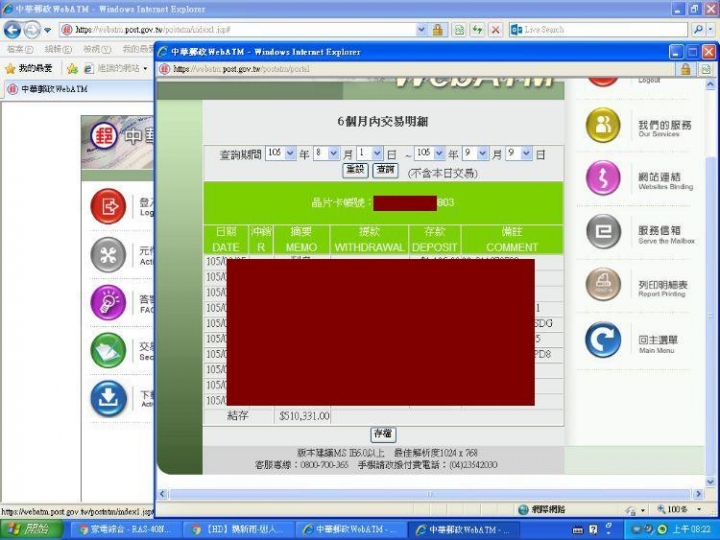This screenshot has height=540, width=720.
Task: Click the lock icon in front window address bar
Action: (686, 69)
